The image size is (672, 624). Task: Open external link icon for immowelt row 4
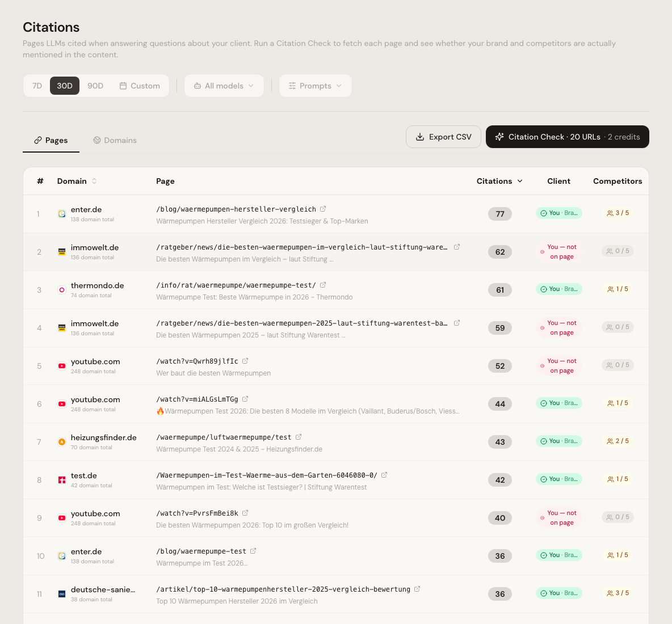pos(457,323)
